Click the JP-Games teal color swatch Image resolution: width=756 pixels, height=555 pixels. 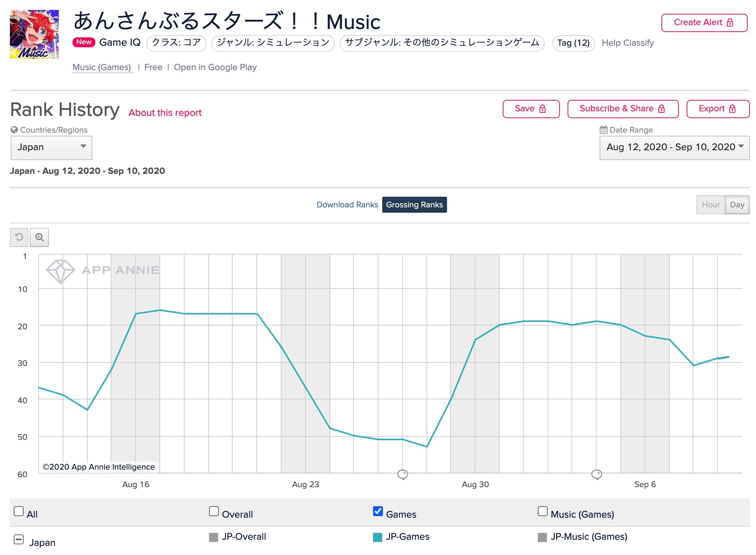tap(378, 537)
